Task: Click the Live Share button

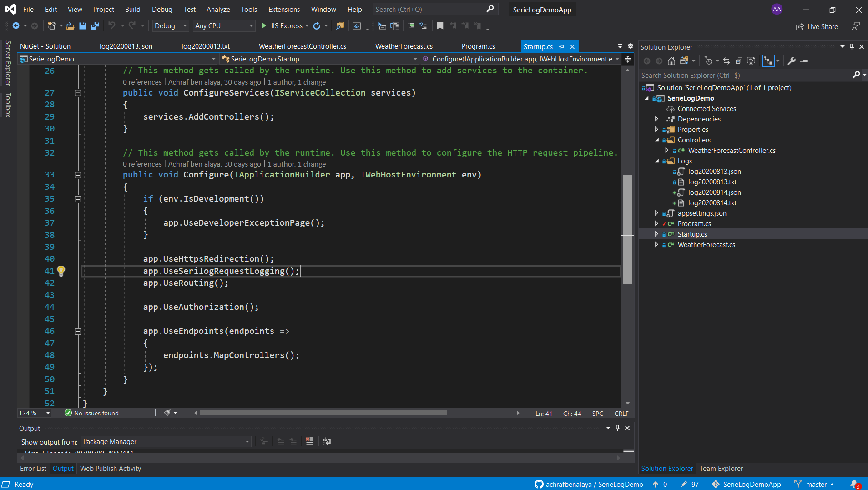Action: click(x=817, y=26)
